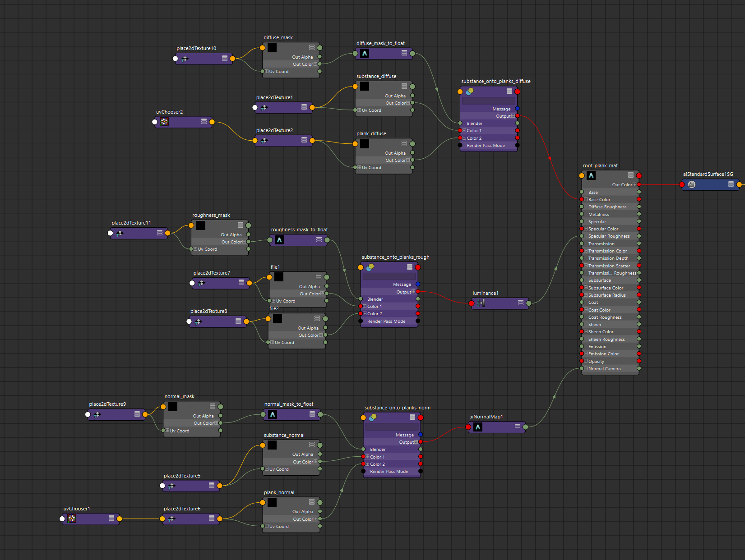Click the hamburger display toggle on diffuse_mask node
745x560 pixels.
point(311,47)
